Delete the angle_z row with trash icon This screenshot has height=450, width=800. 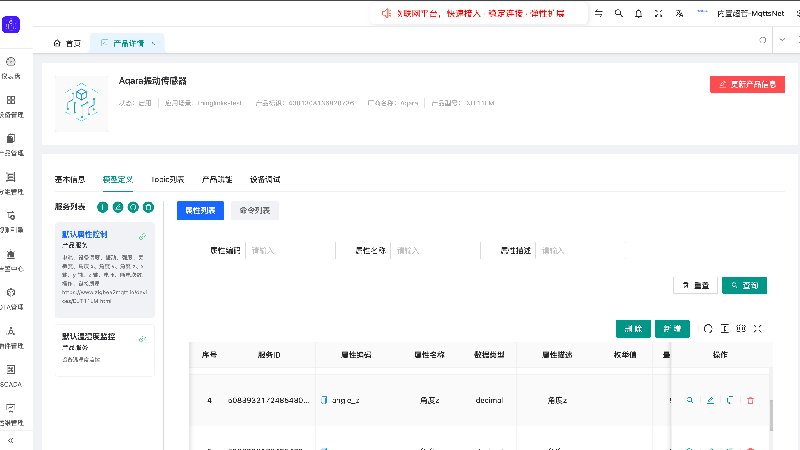click(750, 401)
